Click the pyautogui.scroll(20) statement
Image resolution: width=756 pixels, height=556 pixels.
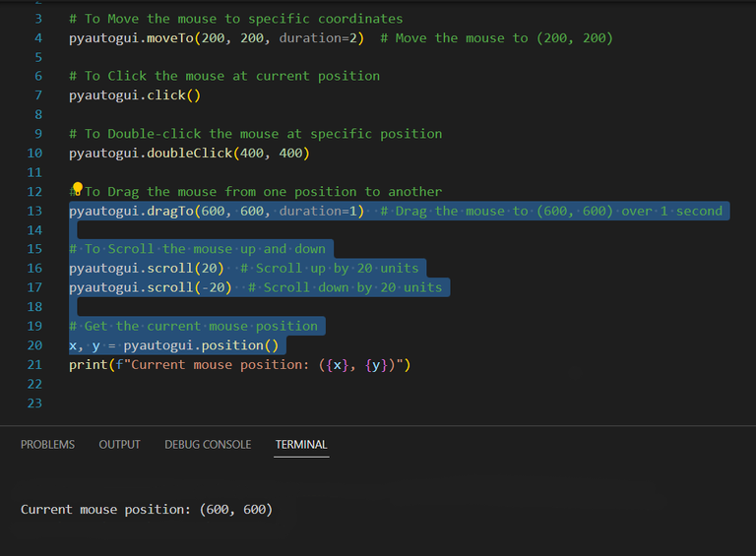[147, 269]
